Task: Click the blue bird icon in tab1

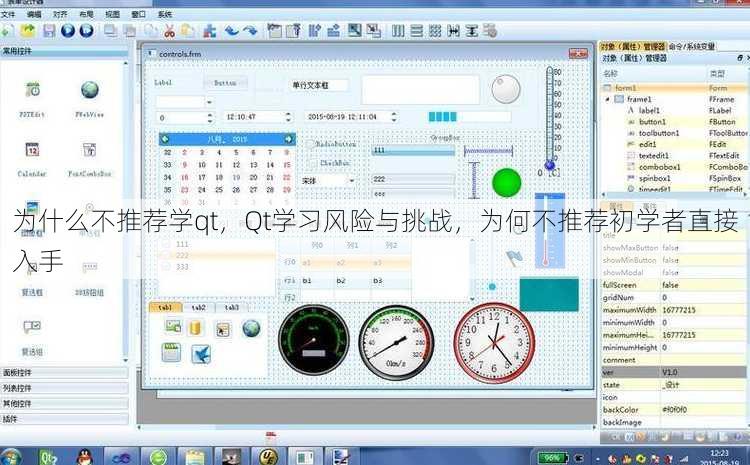Action: [x=201, y=354]
